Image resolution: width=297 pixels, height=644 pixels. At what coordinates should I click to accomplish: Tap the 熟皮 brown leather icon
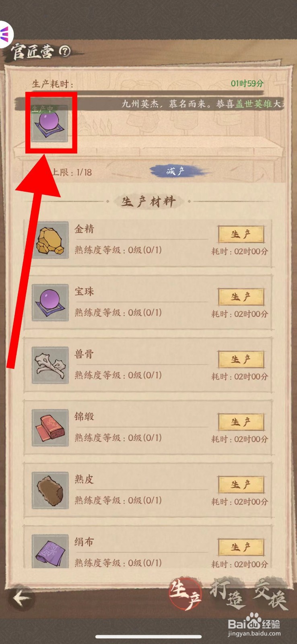tap(50, 490)
